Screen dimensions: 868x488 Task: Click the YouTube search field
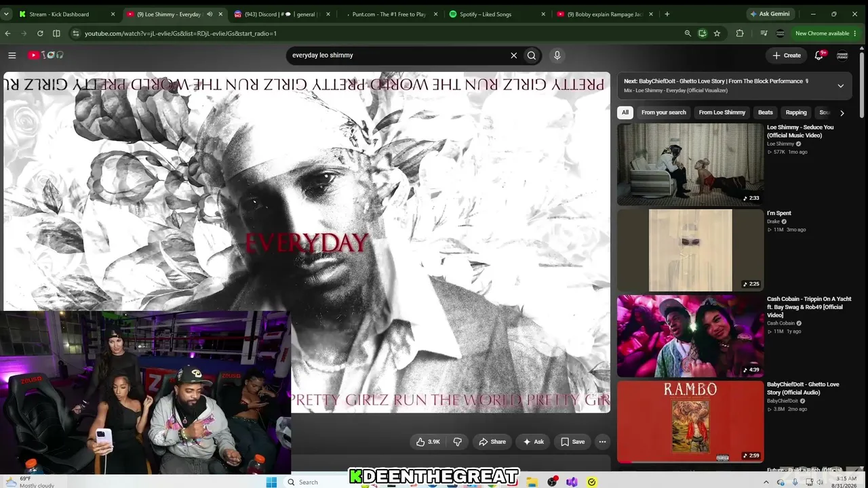pos(396,56)
